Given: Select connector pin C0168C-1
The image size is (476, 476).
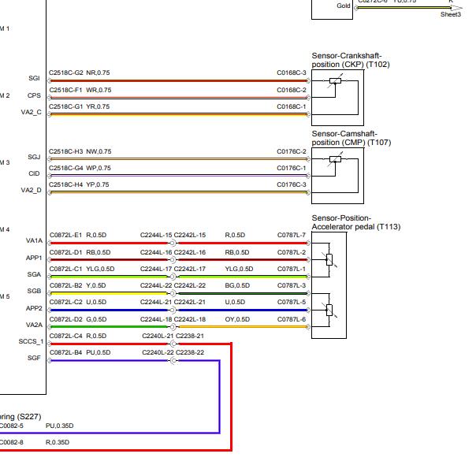Looking at the screenshot, I should (x=292, y=107).
